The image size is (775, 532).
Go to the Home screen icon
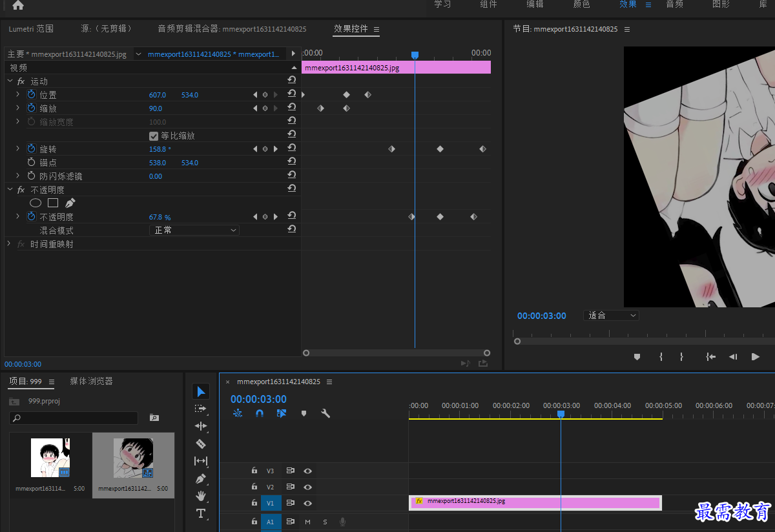17,5
